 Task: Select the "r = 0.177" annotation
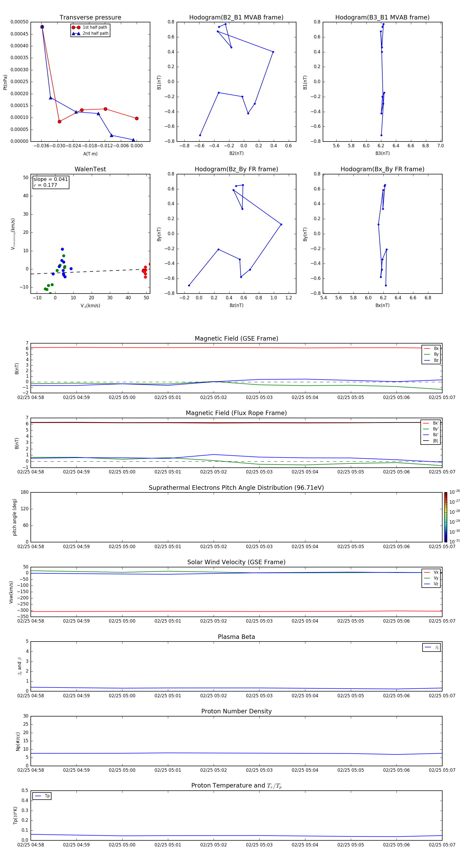click(x=45, y=185)
